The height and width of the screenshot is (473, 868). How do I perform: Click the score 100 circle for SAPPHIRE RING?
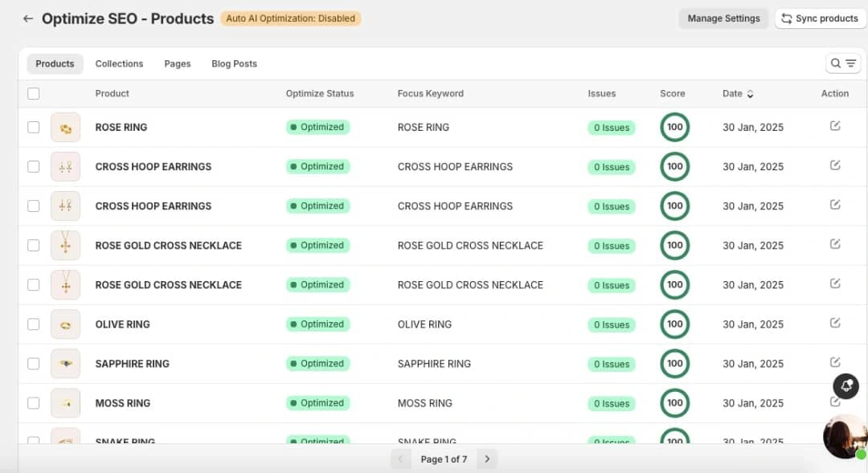pyautogui.click(x=675, y=364)
